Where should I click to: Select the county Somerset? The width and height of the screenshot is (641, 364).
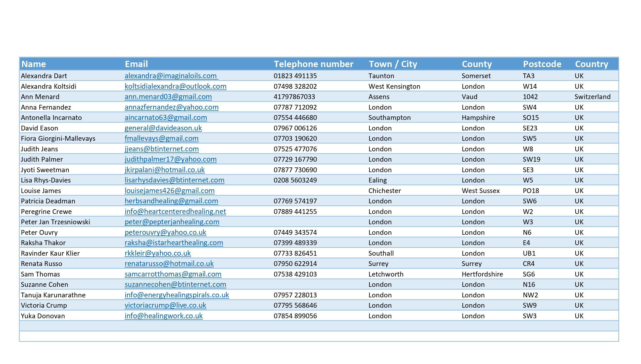click(476, 76)
